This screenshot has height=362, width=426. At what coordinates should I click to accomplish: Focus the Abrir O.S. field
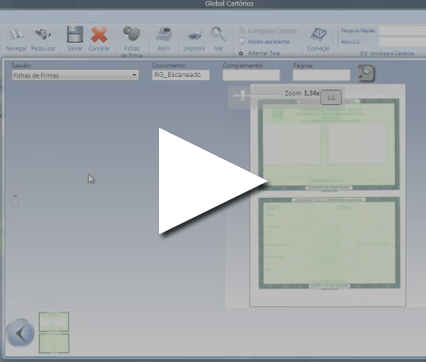[402, 42]
